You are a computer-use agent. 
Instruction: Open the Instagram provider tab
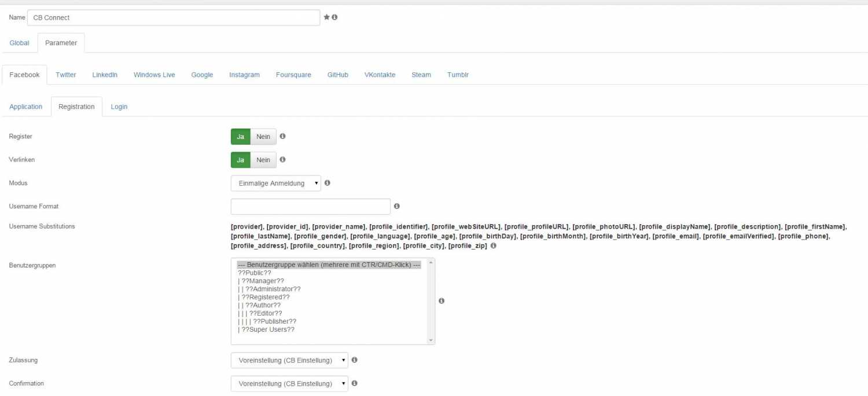(244, 75)
